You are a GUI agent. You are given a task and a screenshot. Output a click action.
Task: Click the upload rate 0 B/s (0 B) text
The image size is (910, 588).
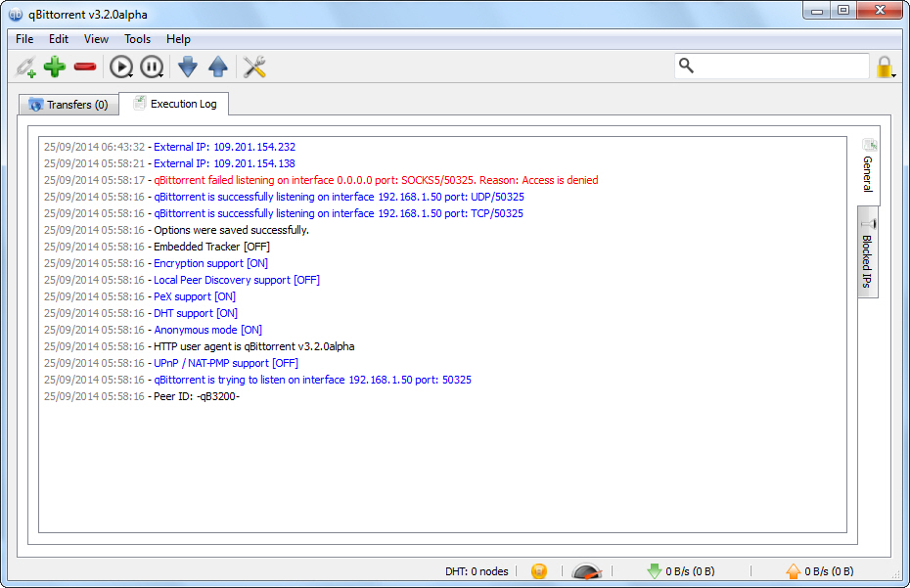coord(829,571)
